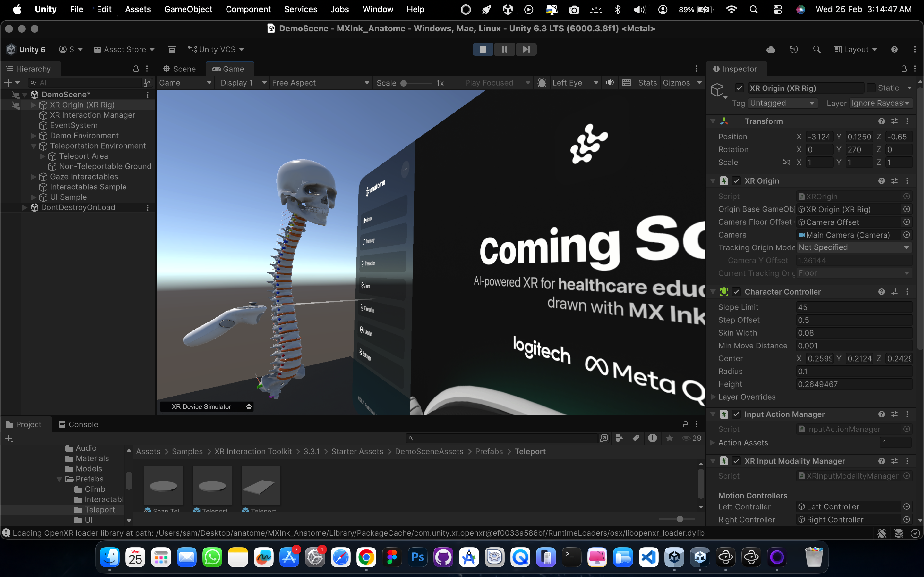Viewport: 924px width, 577px height.
Task: Toggle the Frame Debugger bug icon
Action: pos(542,83)
